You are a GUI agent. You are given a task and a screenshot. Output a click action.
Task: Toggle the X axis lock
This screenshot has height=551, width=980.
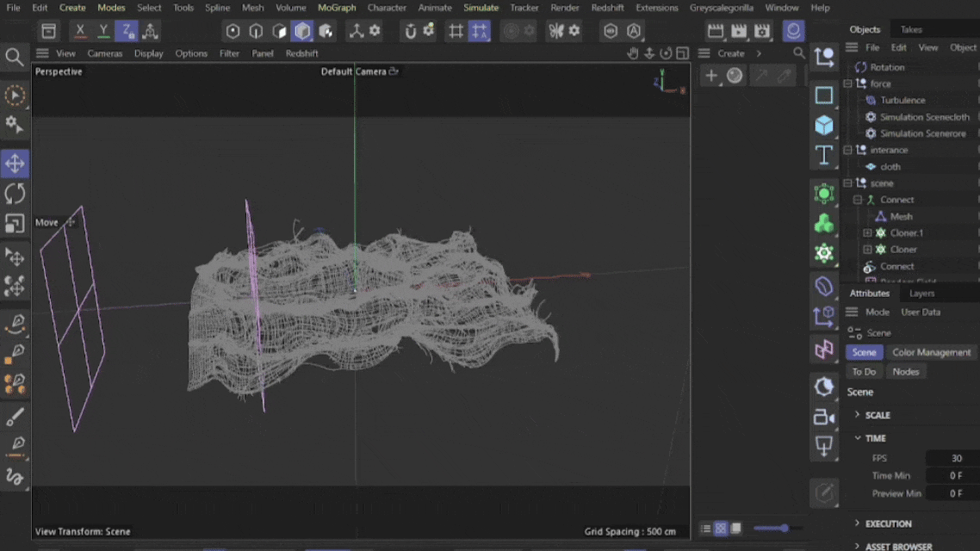click(80, 31)
